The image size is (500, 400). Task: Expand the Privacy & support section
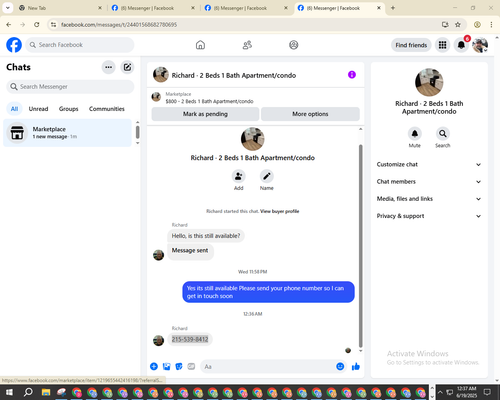point(429,216)
